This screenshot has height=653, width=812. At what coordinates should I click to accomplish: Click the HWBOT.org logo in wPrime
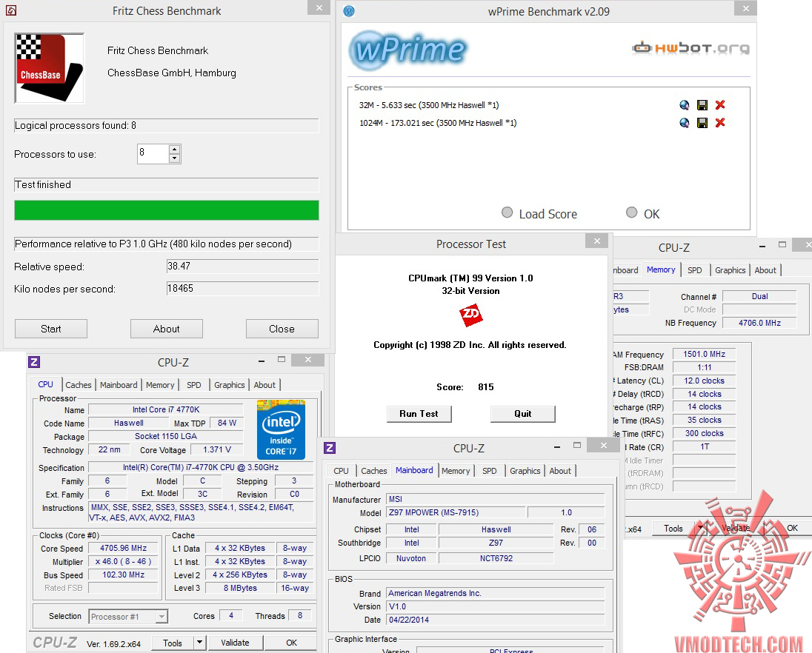click(690, 48)
